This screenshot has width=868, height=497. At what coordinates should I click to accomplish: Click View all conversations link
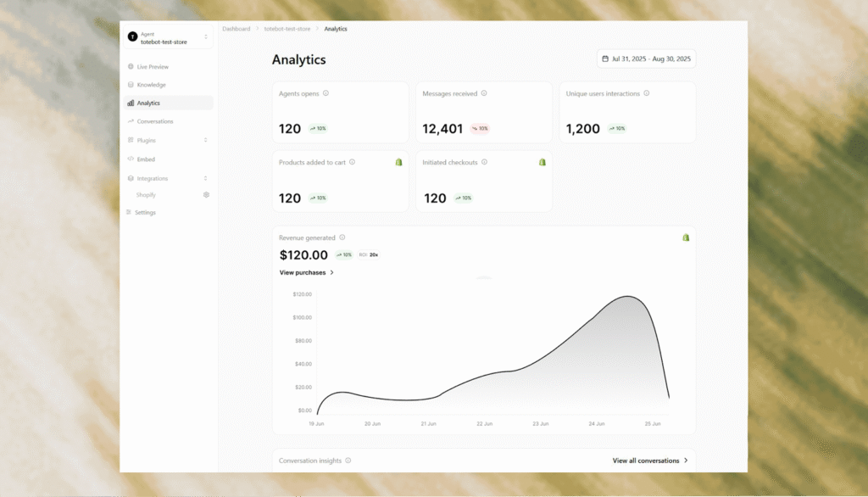tap(649, 461)
